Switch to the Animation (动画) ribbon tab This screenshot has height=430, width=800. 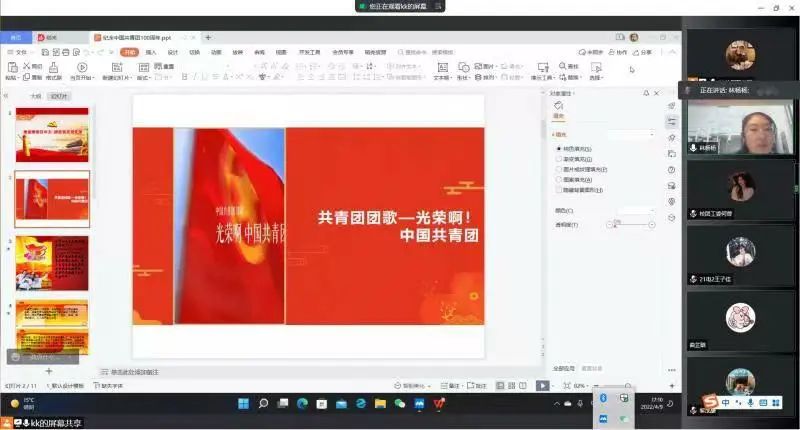pyautogui.click(x=216, y=52)
